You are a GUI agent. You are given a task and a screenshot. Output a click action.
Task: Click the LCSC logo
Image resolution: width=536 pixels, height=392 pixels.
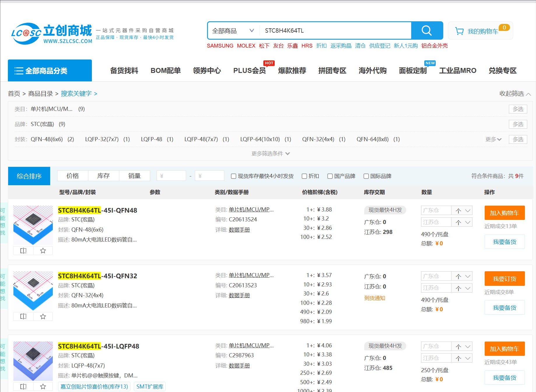click(52, 34)
